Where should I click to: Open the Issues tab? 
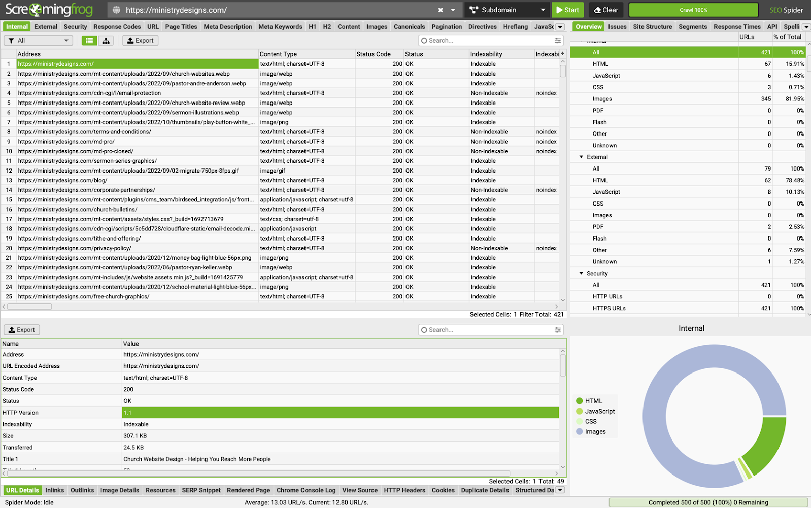tap(617, 27)
